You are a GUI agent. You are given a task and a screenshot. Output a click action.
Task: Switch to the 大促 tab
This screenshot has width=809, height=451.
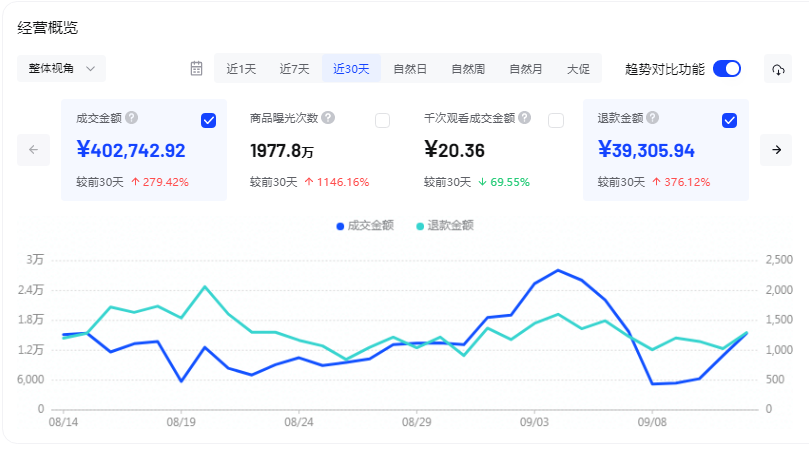click(578, 69)
